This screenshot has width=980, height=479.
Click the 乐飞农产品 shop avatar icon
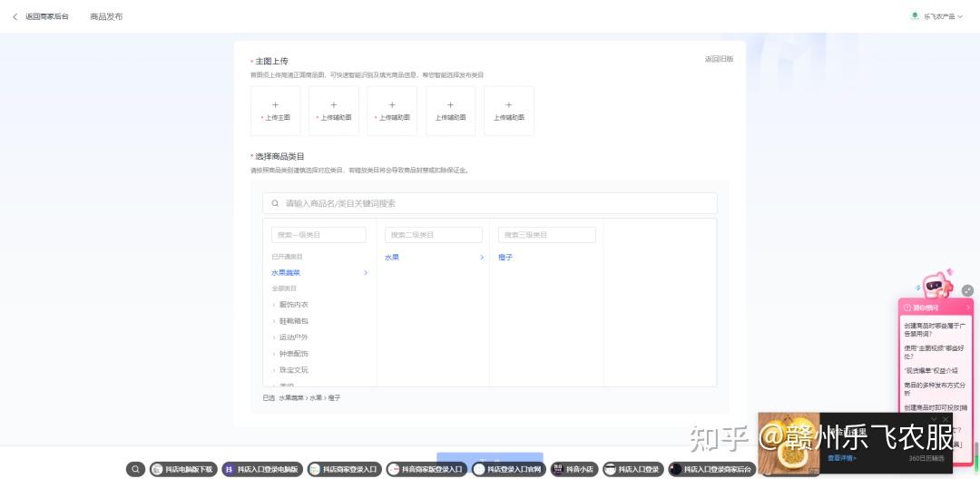coord(915,16)
